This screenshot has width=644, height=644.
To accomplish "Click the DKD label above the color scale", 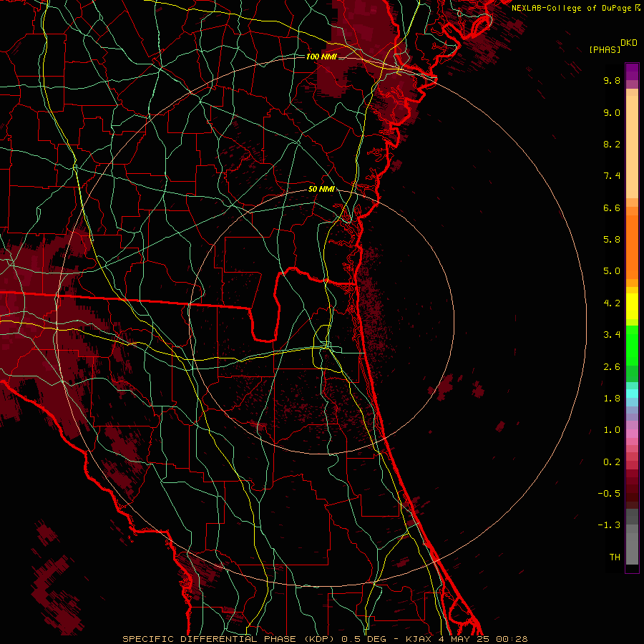I will 629,43.
